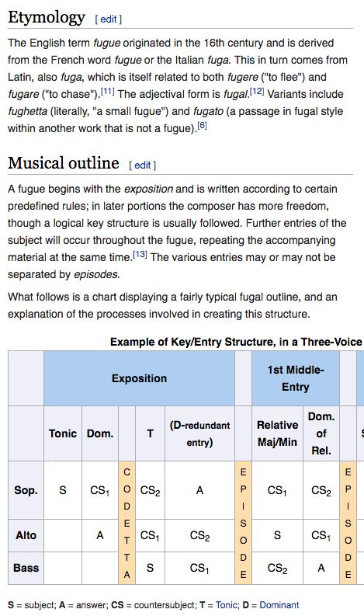Image resolution: width=364 pixels, height=616 pixels.
Task: Click the edit link beside Musical outline
Action: point(143,165)
